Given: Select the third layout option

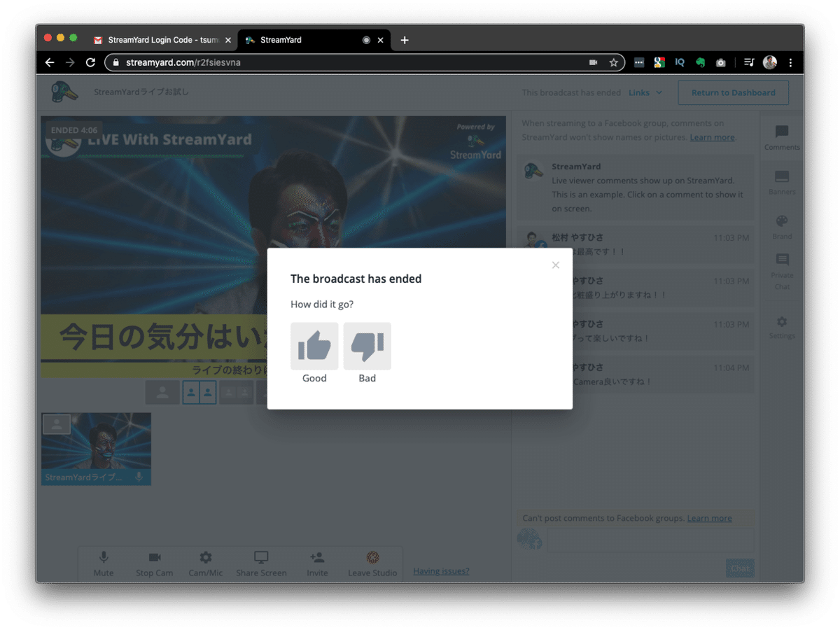Looking at the screenshot, I should [237, 393].
